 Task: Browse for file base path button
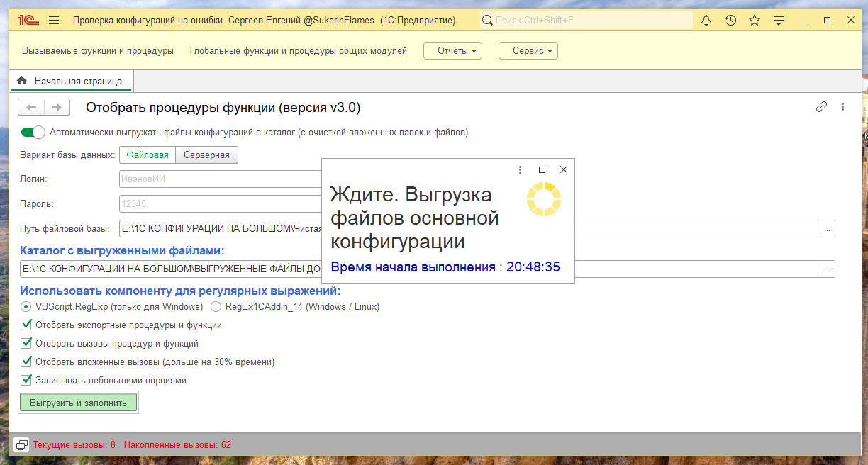(828, 228)
